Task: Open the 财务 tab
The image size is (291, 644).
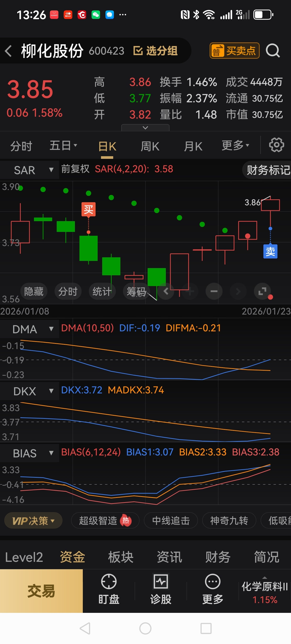Action: [218, 557]
